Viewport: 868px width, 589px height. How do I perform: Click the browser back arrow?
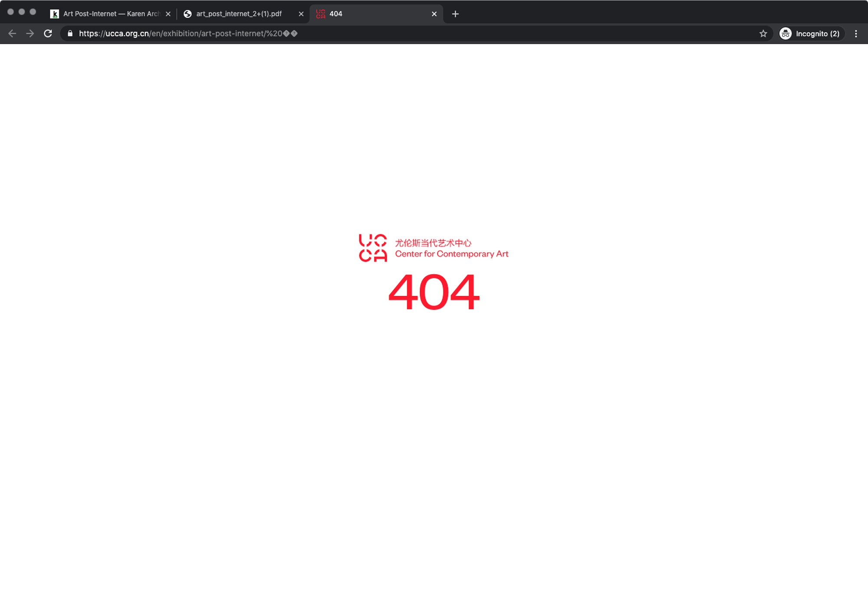(x=12, y=33)
